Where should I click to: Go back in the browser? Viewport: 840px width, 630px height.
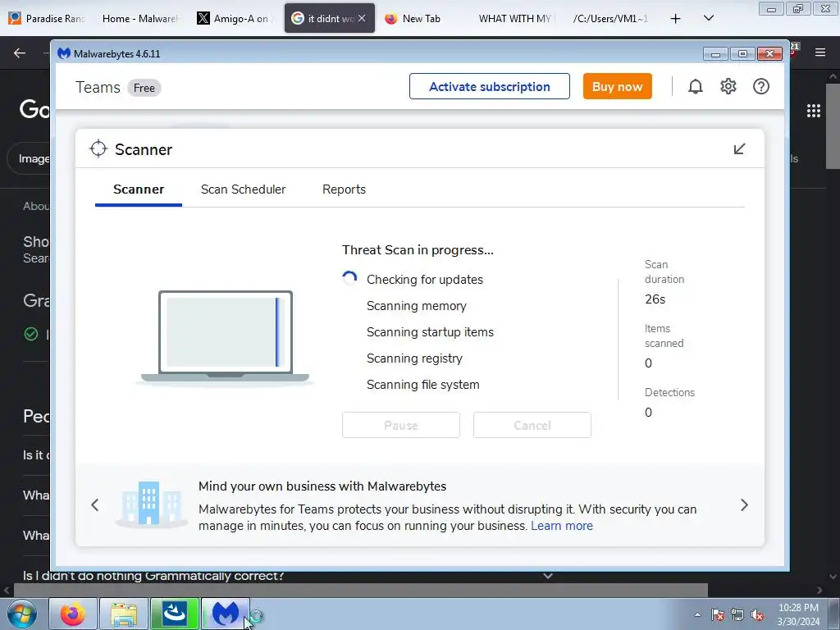coord(20,52)
